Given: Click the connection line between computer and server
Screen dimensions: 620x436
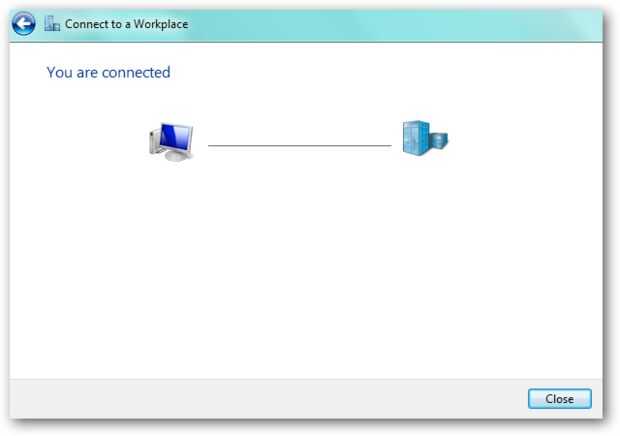Looking at the screenshot, I should click(300, 145).
